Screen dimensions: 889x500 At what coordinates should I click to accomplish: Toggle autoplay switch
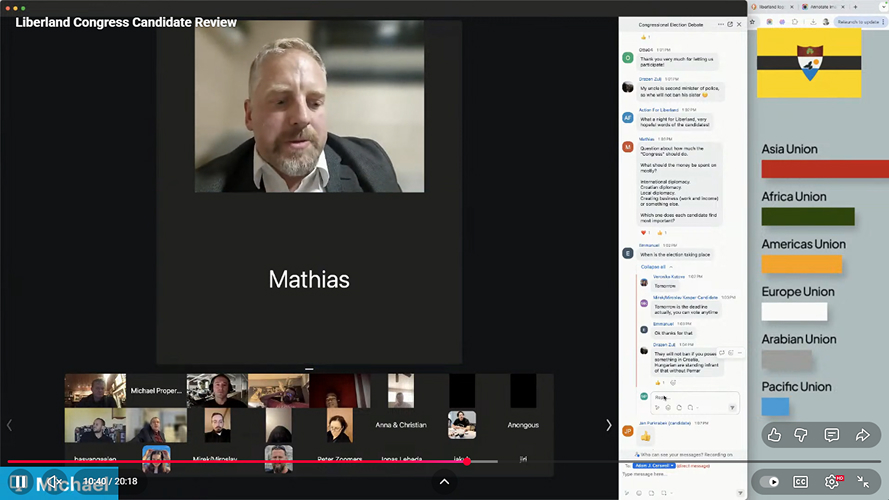(769, 481)
